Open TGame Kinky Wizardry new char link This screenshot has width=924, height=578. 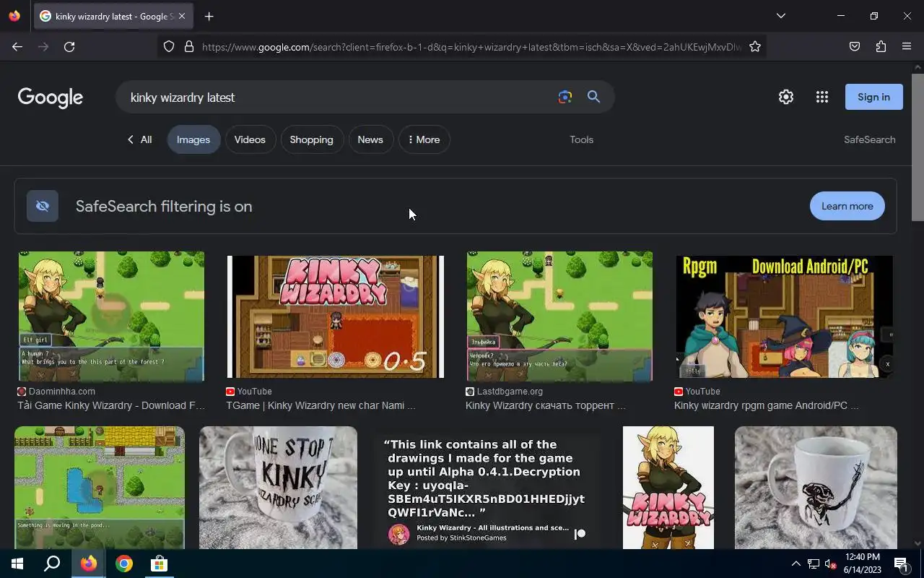[x=321, y=405]
